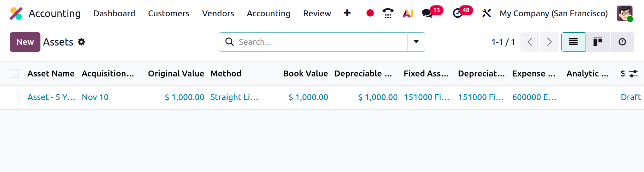Open the activities clock icon
Image resolution: width=644 pixels, height=172 pixels.
click(x=458, y=14)
